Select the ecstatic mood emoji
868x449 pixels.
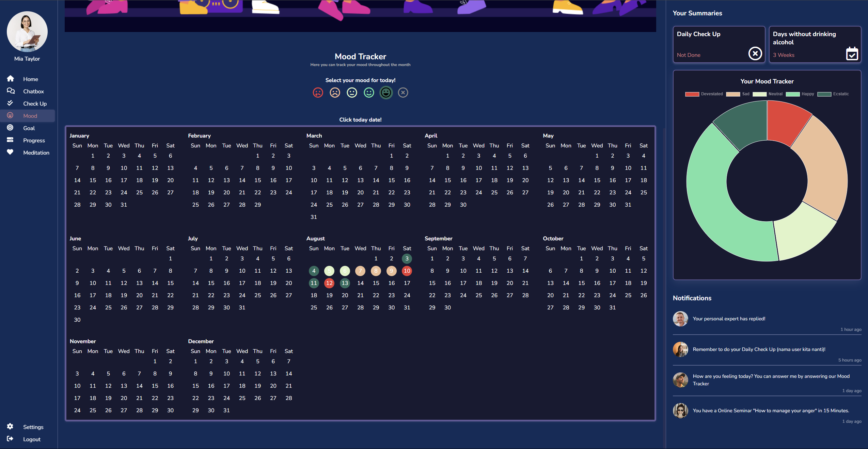pos(385,92)
